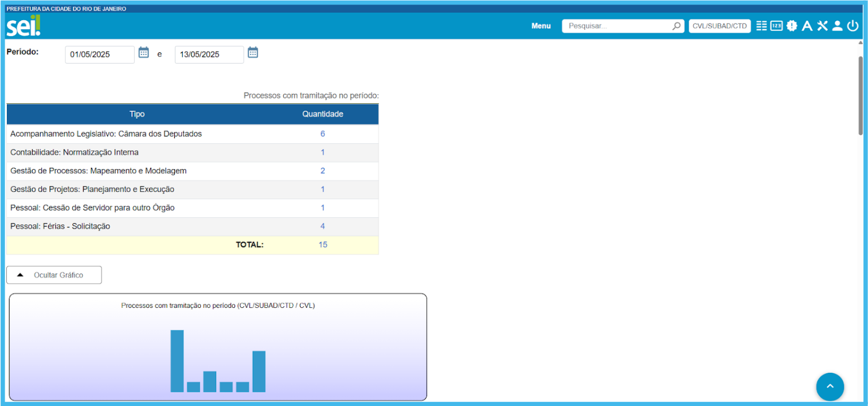
Task: Log out with the power icon
Action: (853, 26)
